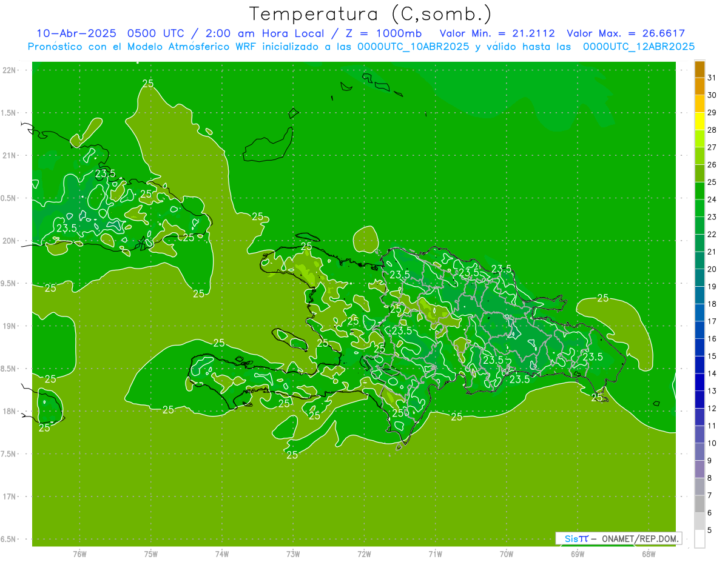This screenshot has width=728, height=562.
Task: Click the colorbar label '28'
Action: click(x=712, y=130)
